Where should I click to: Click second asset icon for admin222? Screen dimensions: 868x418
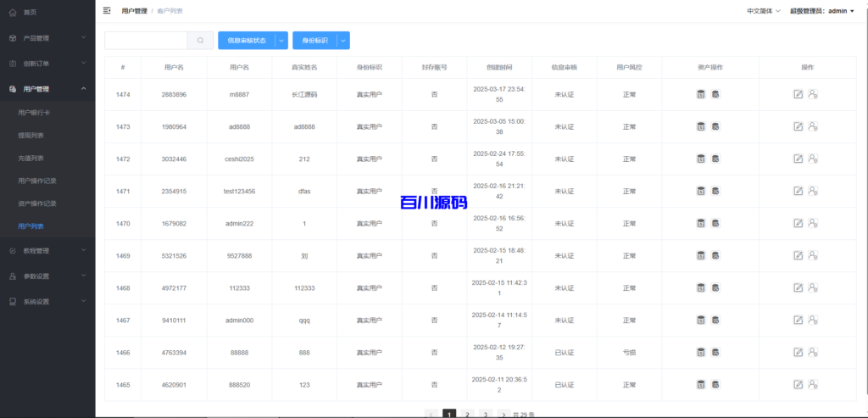[x=715, y=223]
